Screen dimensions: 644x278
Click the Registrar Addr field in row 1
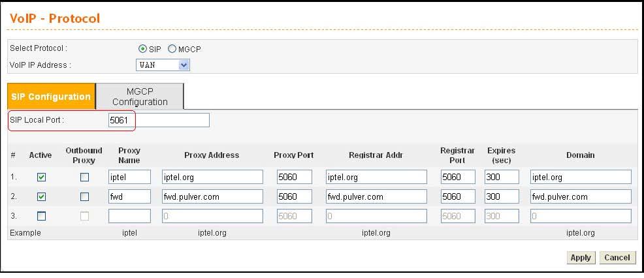(376, 177)
